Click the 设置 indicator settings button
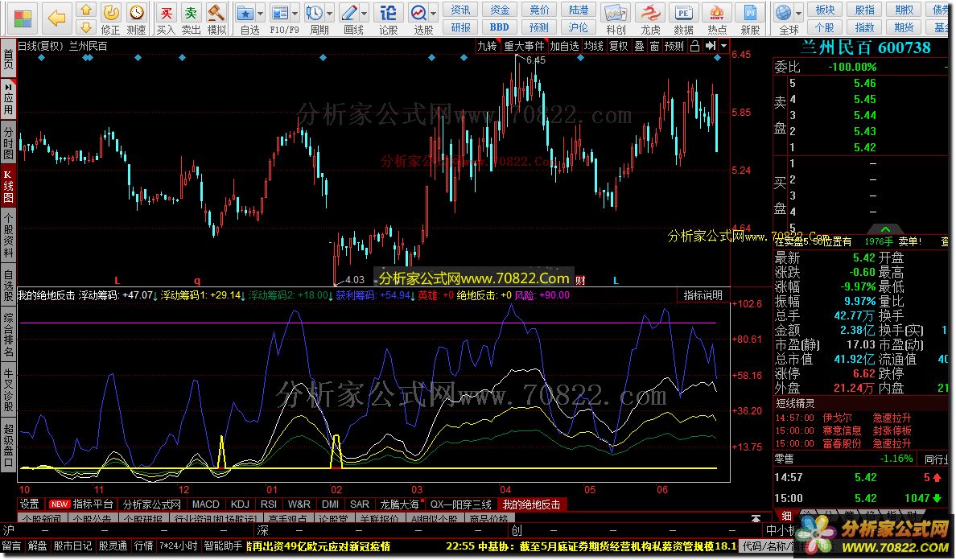 tap(29, 504)
